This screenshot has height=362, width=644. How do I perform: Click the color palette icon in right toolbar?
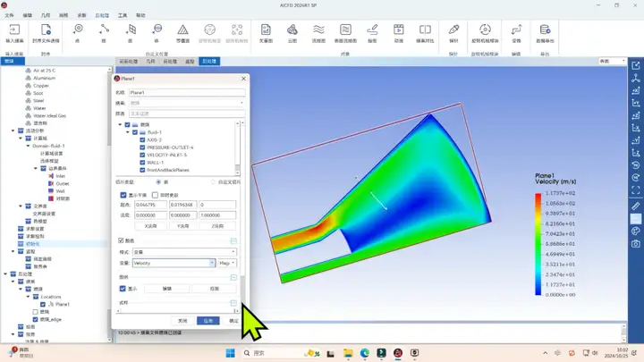pyautogui.click(x=635, y=232)
